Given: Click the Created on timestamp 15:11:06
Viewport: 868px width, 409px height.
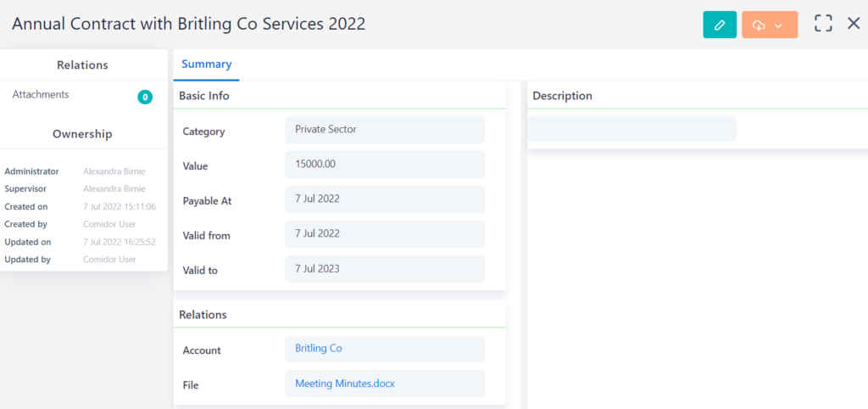Looking at the screenshot, I should coord(119,207).
